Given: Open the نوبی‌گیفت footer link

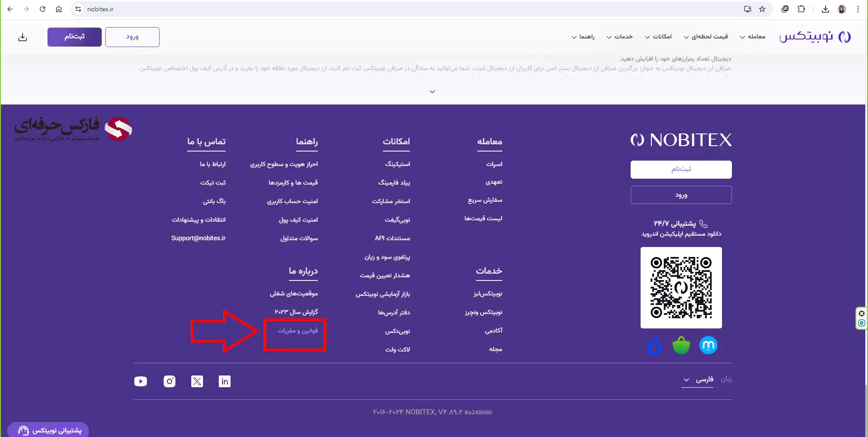Looking at the screenshot, I should (397, 220).
